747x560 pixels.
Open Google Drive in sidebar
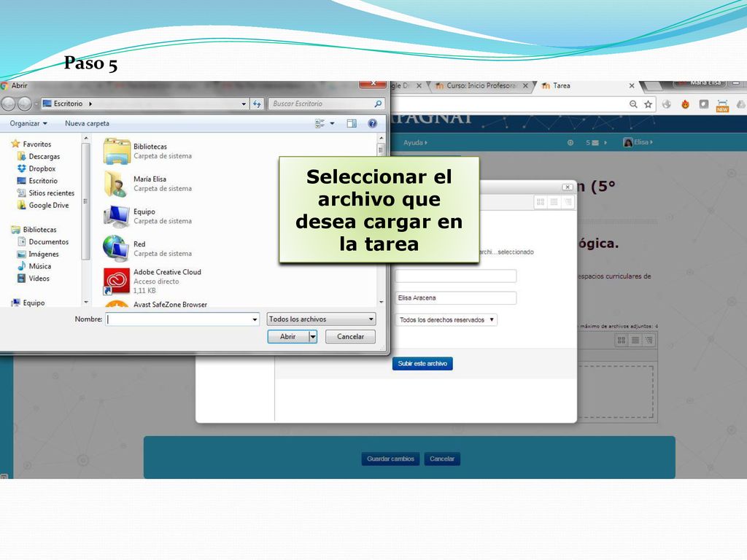coord(43,205)
